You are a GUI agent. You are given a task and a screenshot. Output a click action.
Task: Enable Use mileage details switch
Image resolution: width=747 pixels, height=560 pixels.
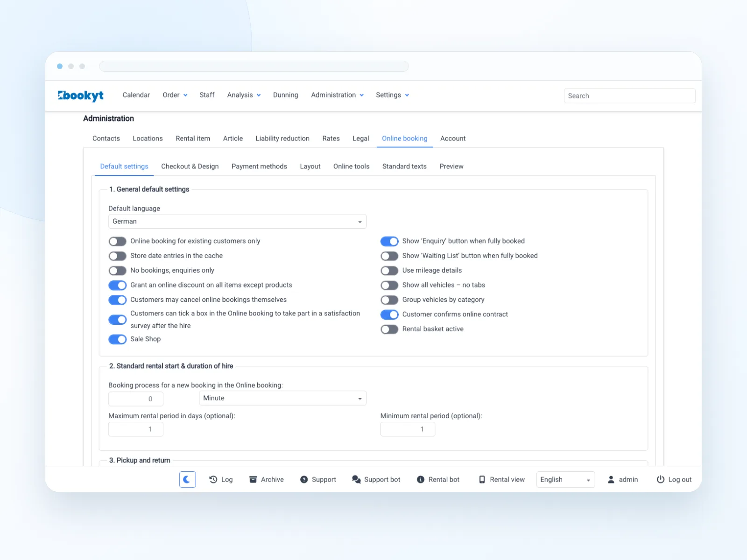coord(389,271)
